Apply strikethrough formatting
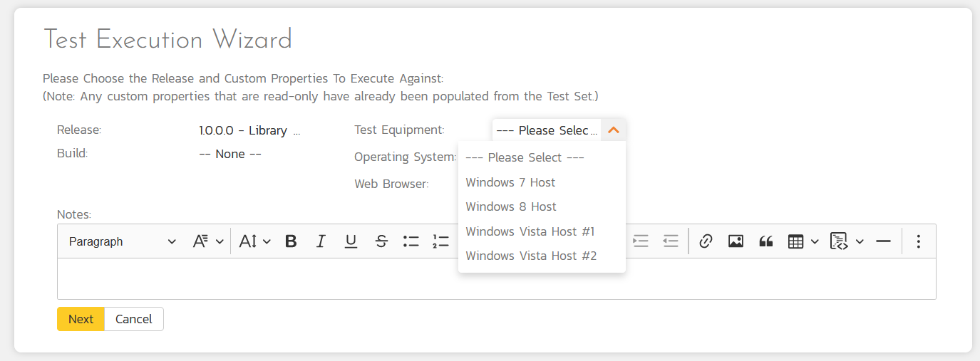The height and width of the screenshot is (361, 980). 381,241
